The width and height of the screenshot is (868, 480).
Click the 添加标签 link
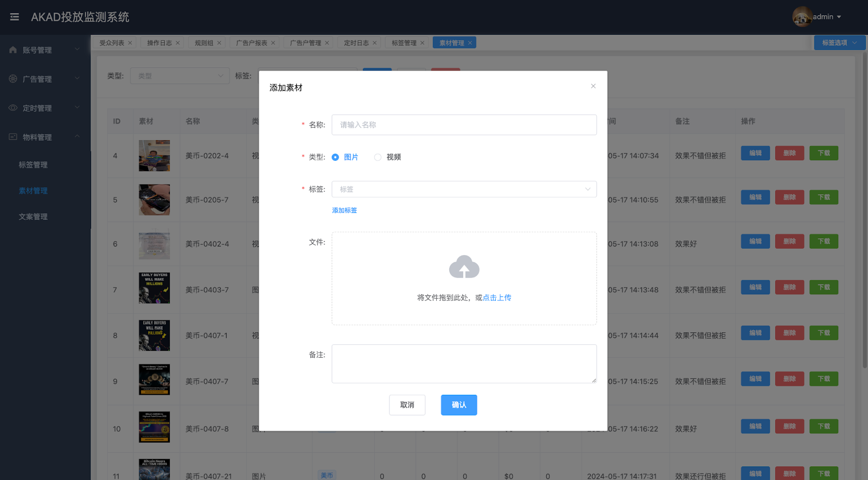(344, 211)
